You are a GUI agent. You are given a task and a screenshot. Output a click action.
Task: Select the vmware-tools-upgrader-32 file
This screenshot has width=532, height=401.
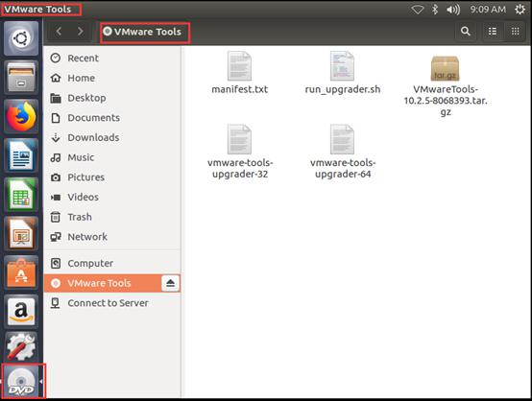240,152
